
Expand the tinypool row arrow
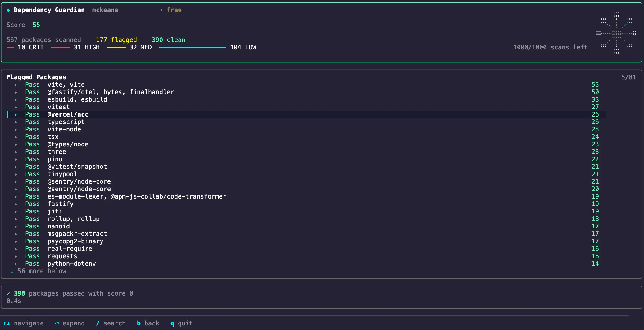pyautogui.click(x=16, y=174)
